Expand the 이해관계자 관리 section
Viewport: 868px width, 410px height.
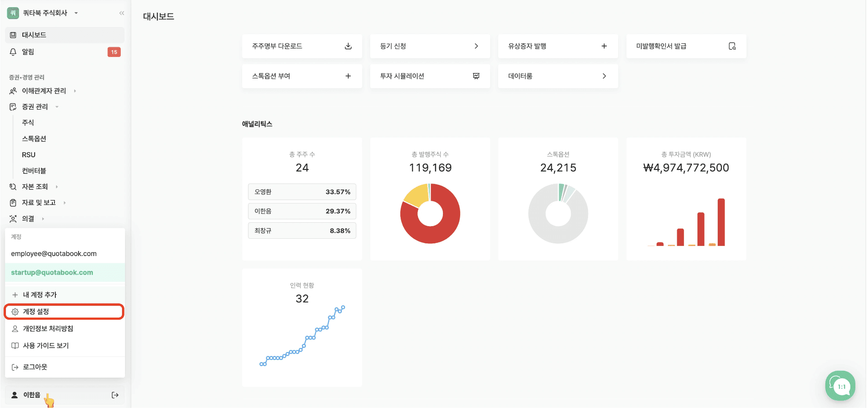pos(75,90)
